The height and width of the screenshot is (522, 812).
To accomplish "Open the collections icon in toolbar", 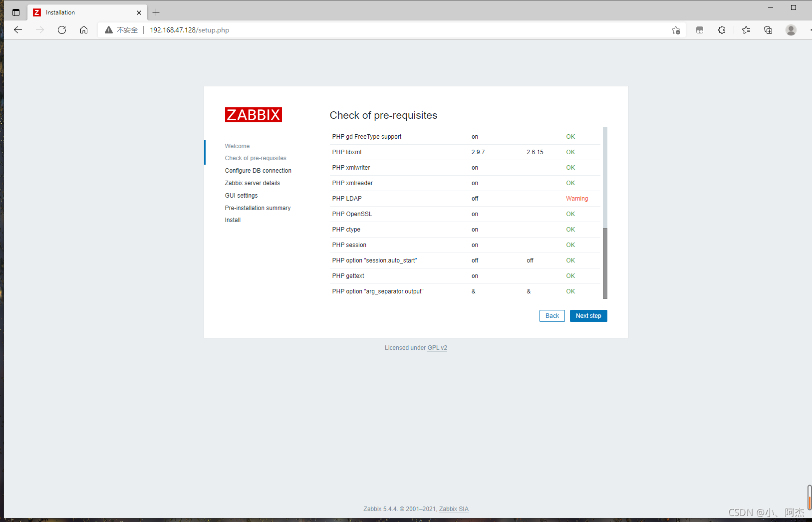I will pyautogui.click(x=768, y=30).
